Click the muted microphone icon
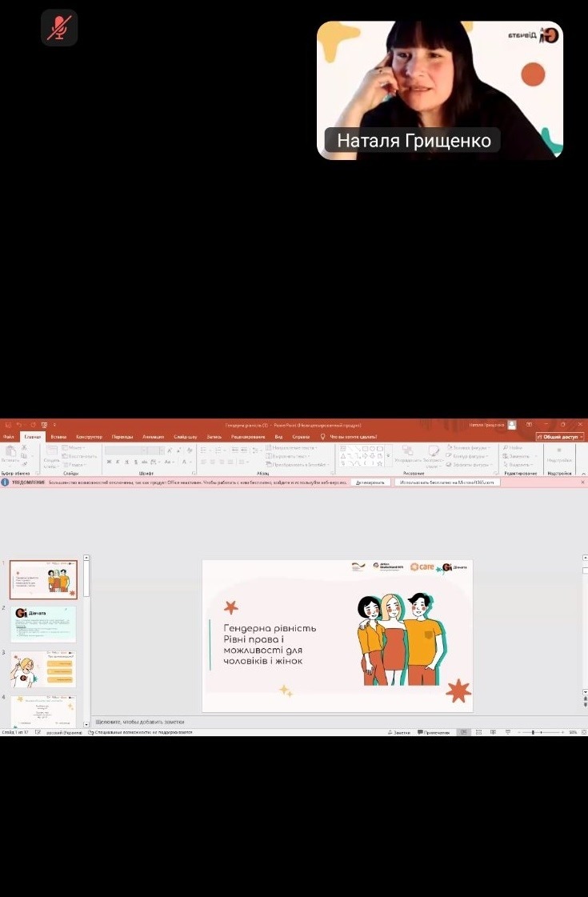Viewport: 588px width, 897px height. point(58,28)
